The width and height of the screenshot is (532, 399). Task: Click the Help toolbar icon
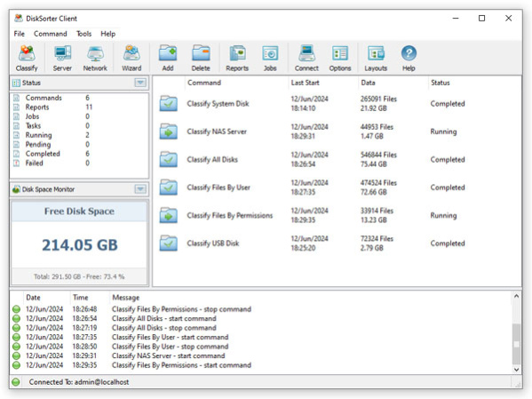409,53
